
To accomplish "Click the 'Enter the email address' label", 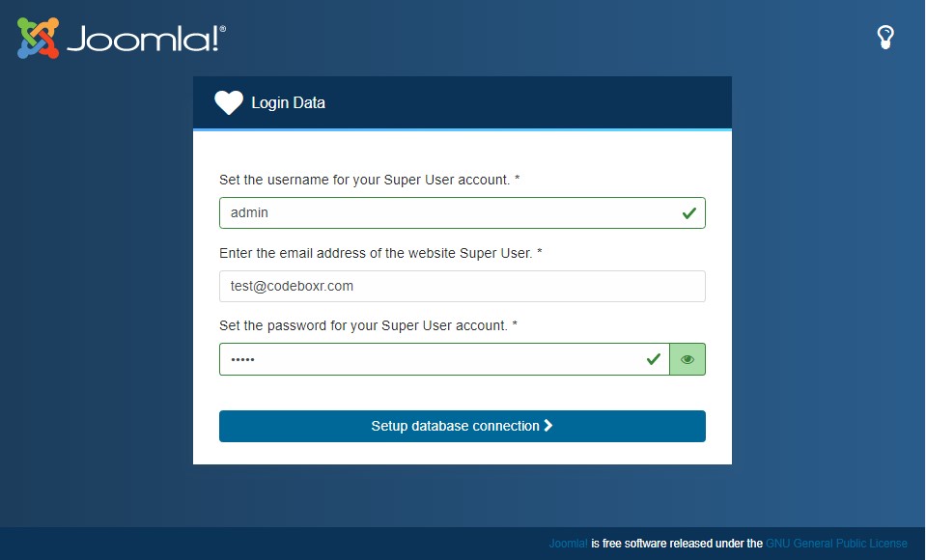I will (x=380, y=253).
